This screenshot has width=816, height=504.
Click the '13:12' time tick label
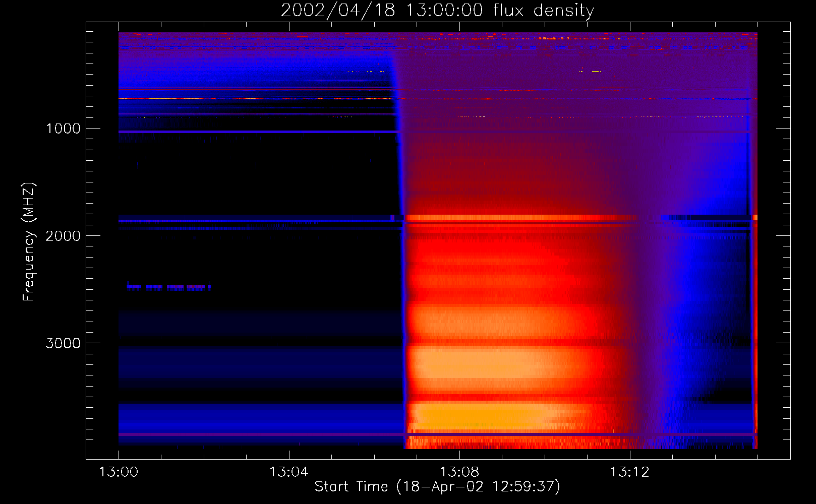tap(630, 472)
